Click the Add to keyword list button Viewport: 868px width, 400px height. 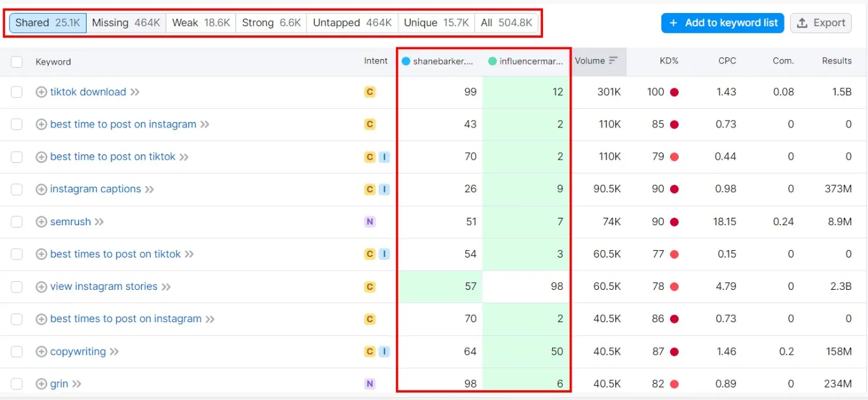pos(723,23)
